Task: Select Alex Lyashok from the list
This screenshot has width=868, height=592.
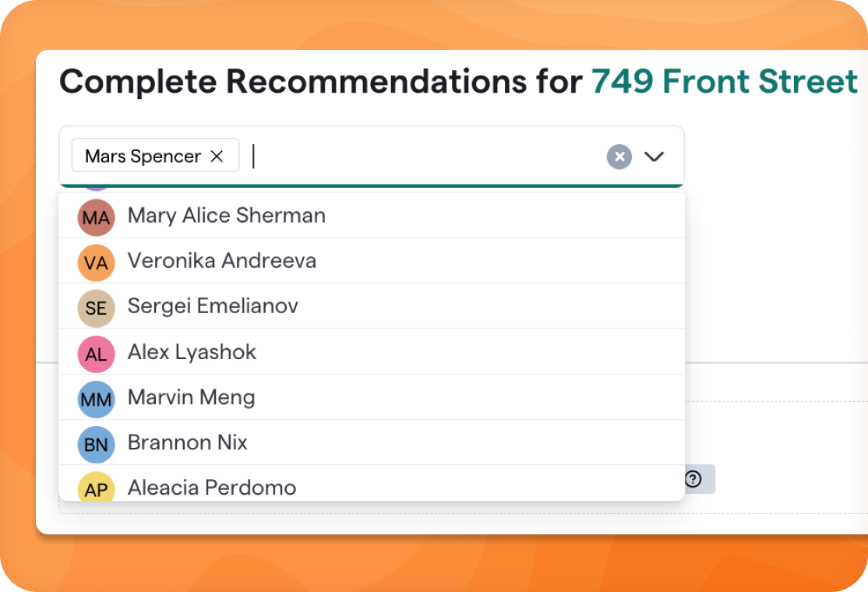Action: (x=192, y=352)
